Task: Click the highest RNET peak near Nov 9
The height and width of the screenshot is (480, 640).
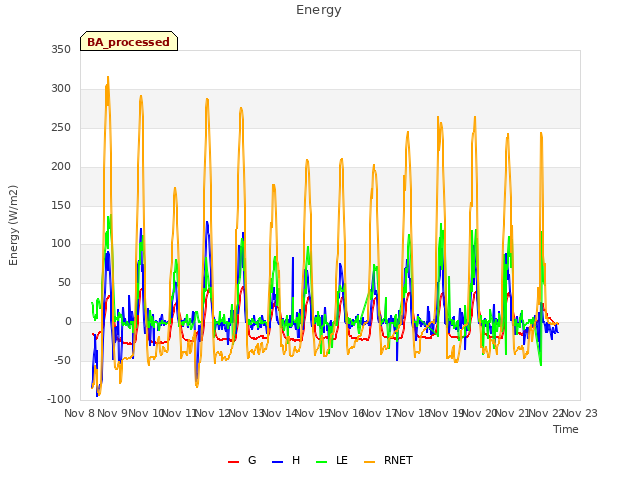Action: [x=108, y=77]
